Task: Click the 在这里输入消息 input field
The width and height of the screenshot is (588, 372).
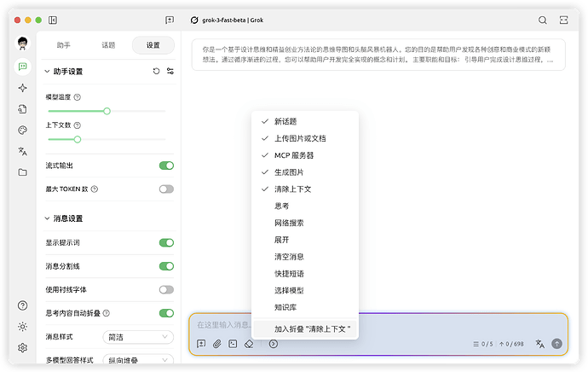Action: click(x=222, y=325)
